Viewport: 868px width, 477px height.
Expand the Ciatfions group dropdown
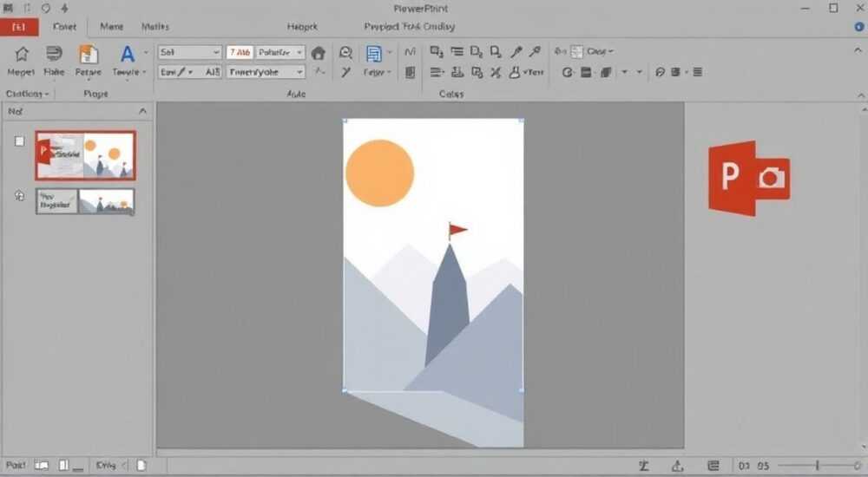[27, 94]
